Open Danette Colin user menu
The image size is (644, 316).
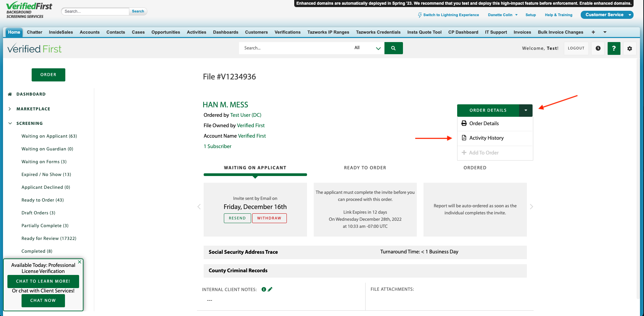pos(503,15)
